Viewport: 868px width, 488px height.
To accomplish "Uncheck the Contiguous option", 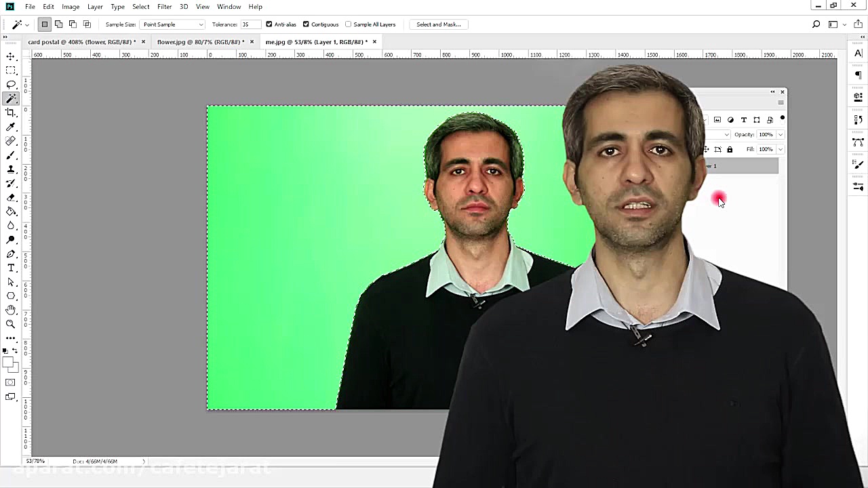I will (306, 24).
